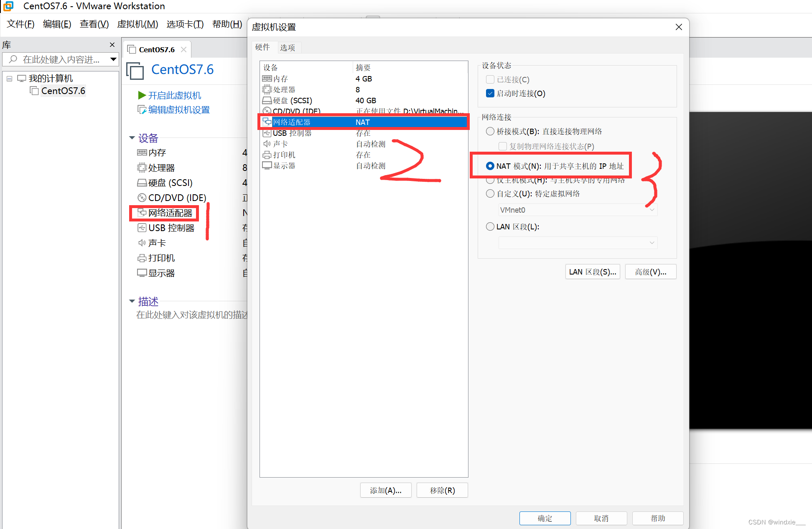Click the search magnifier icon in the library box

[13, 59]
